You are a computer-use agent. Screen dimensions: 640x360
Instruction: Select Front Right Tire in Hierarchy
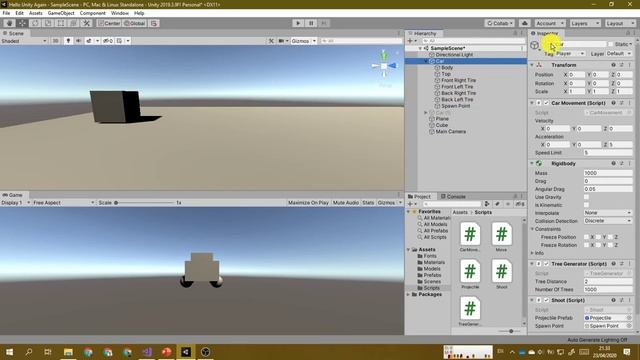[458, 80]
